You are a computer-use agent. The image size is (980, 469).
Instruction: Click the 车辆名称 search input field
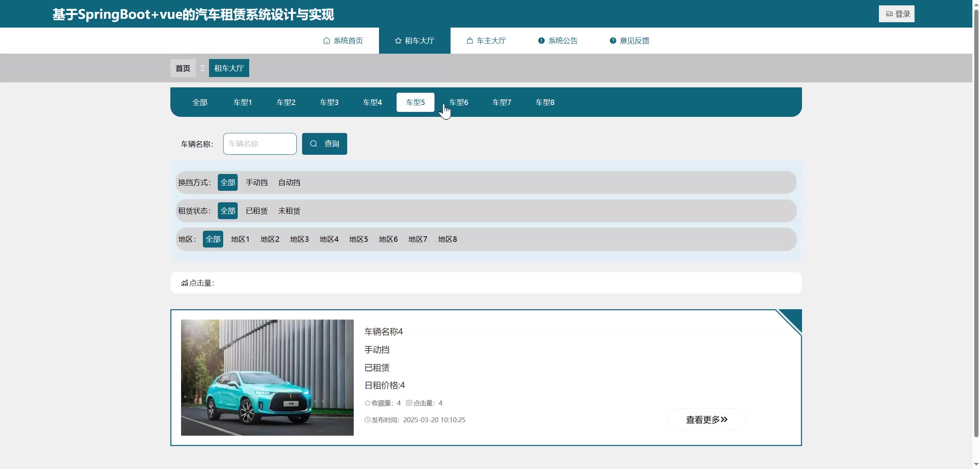(260, 144)
